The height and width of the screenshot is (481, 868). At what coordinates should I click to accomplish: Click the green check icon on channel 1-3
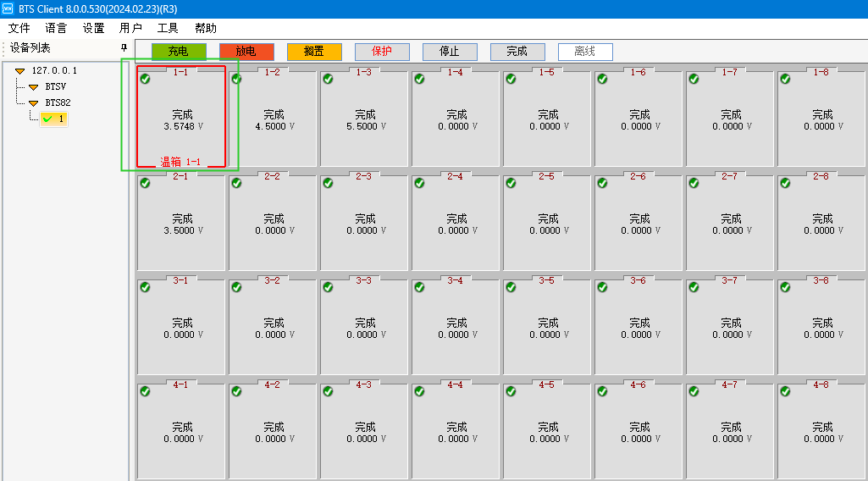[x=328, y=79]
